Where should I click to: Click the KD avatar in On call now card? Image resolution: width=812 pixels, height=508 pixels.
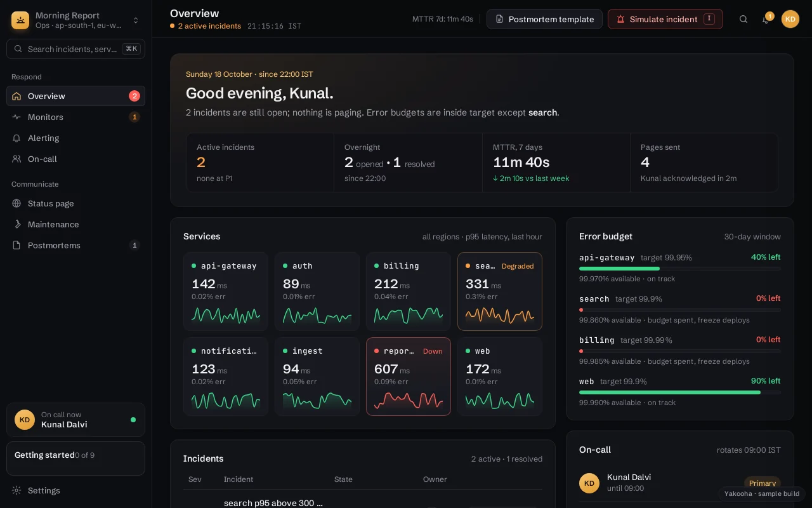(25, 420)
